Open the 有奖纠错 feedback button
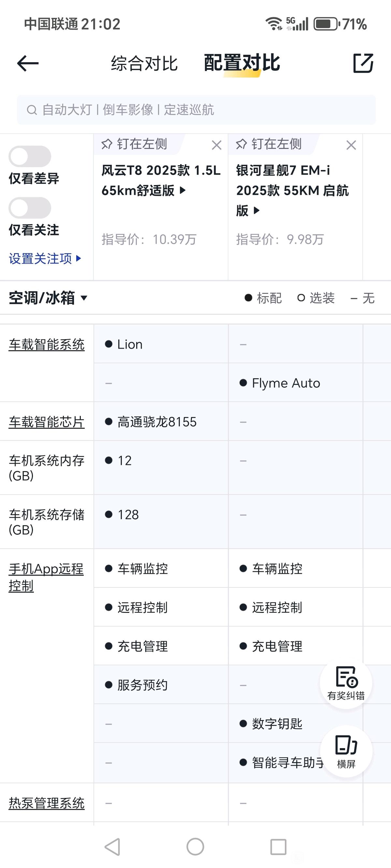Viewport: 391px width, 868px height. tap(346, 683)
